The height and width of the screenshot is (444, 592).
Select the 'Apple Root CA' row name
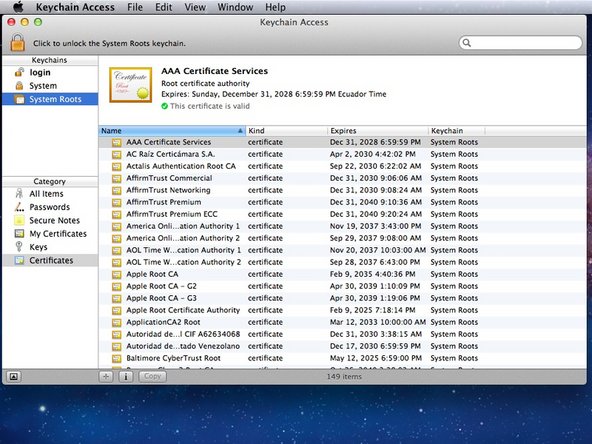[x=152, y=274]
